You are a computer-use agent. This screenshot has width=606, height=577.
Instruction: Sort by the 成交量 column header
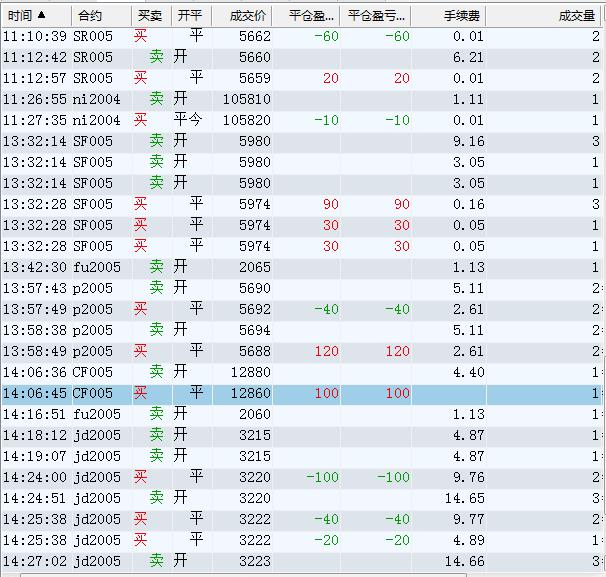[x=577, y=16]
